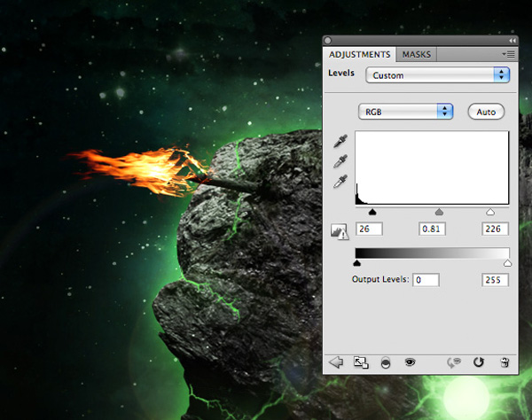This screenshot has height=420, width=532.
Task: Switch panel to expanded view icon
Action: point(361,362)
